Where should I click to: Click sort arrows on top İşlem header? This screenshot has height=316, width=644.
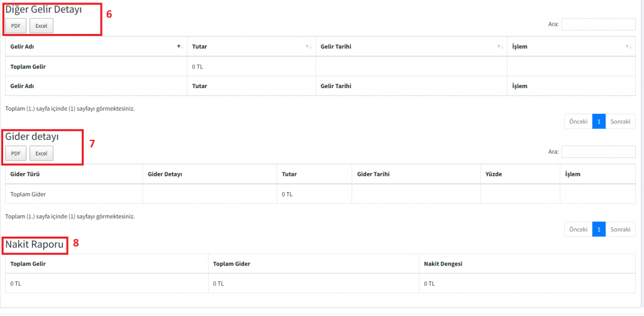click(628, 47)
